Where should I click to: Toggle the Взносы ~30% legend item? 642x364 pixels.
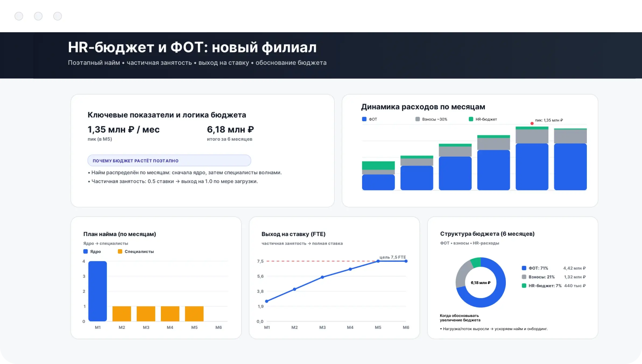[x=431, y=119]
